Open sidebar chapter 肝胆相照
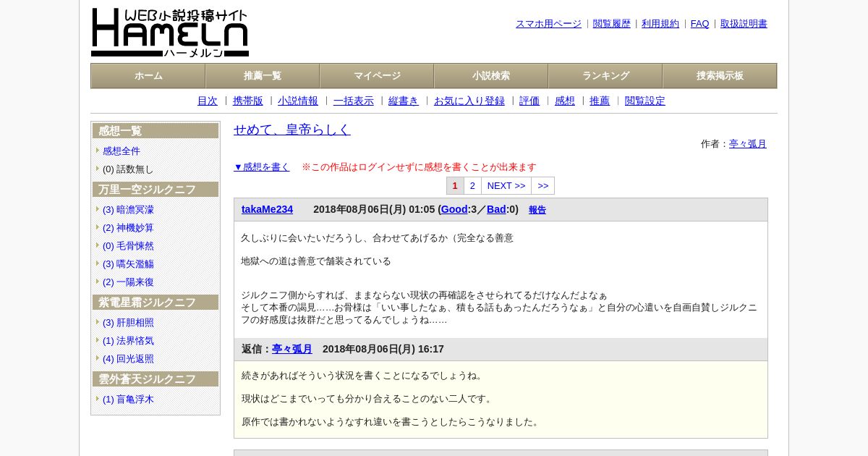Image resolution: width=868 pixels, height=456 pixels. [128, 323]
